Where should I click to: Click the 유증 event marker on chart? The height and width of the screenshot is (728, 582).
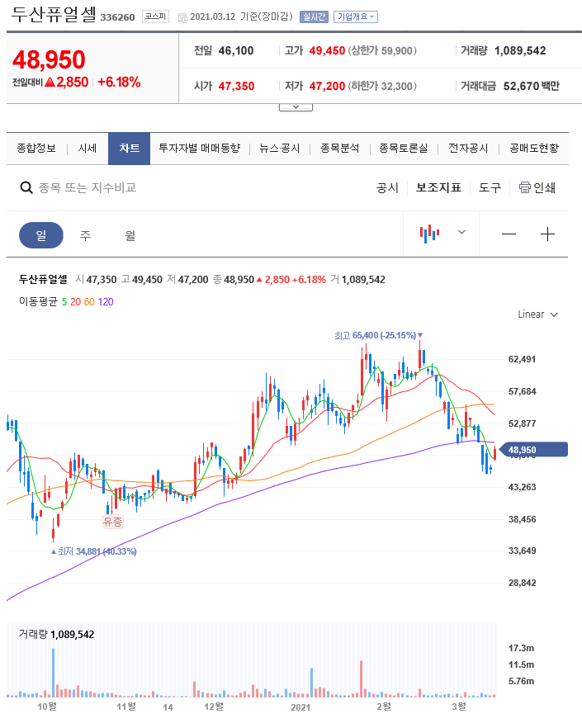pyautogui.click(x=113, y=522)
